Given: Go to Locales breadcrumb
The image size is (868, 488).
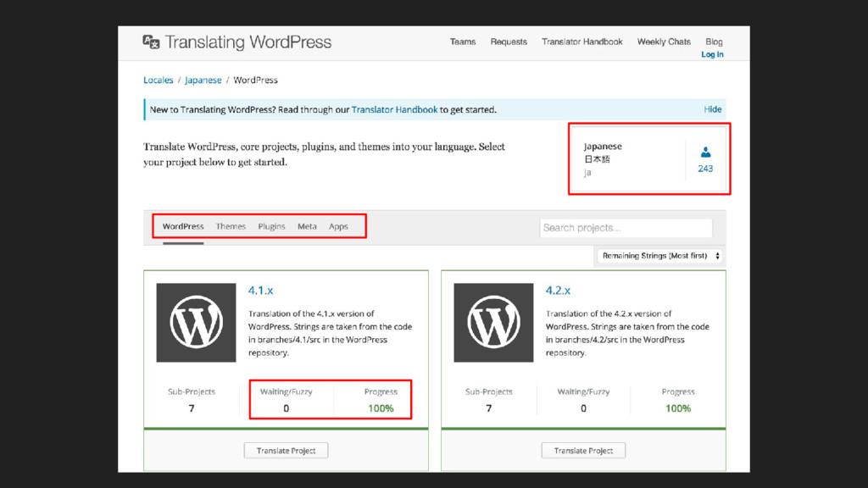Looking at the screenshot, I should 159,80.
